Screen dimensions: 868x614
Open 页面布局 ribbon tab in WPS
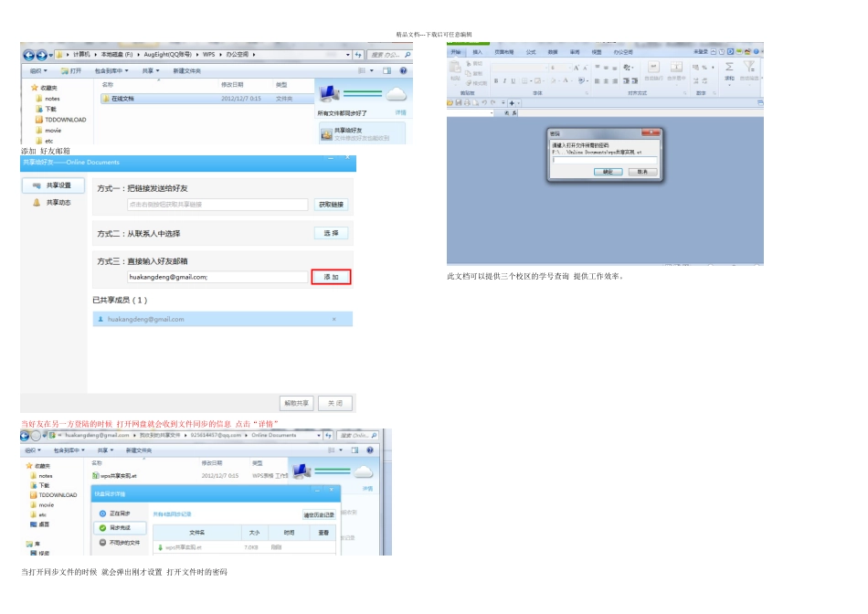[503, 52]
